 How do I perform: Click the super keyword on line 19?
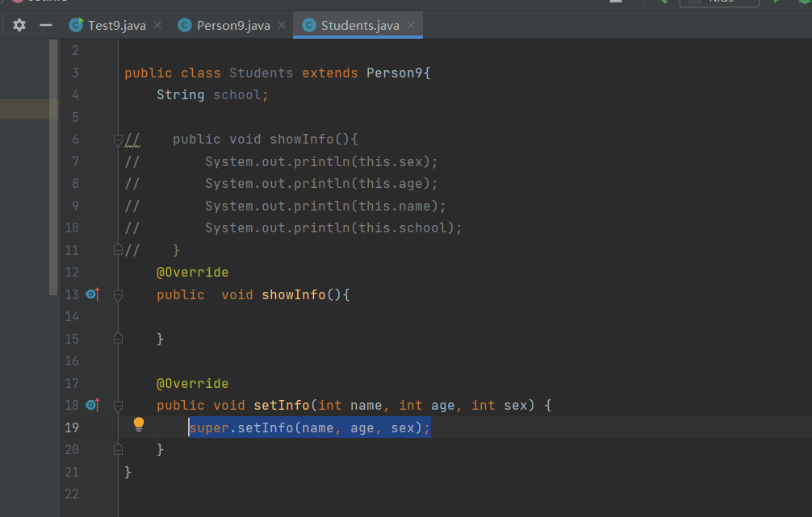click(209, 428)
